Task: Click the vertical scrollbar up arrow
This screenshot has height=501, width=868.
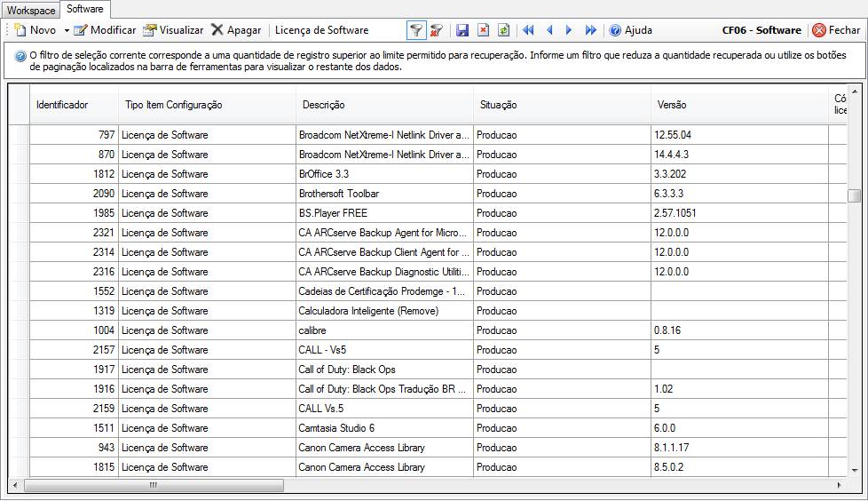Action: [854, 91]
